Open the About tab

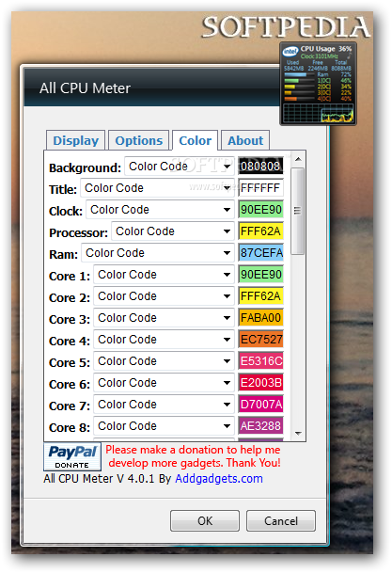pyautogui.click(x=245, y=140)
